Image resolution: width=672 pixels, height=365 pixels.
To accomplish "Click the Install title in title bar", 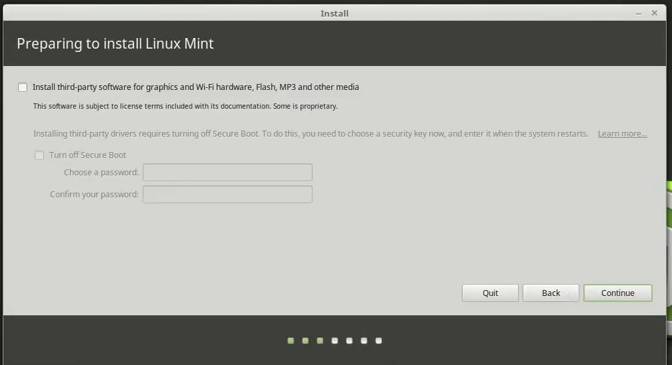I will click(x=335, y=13).
